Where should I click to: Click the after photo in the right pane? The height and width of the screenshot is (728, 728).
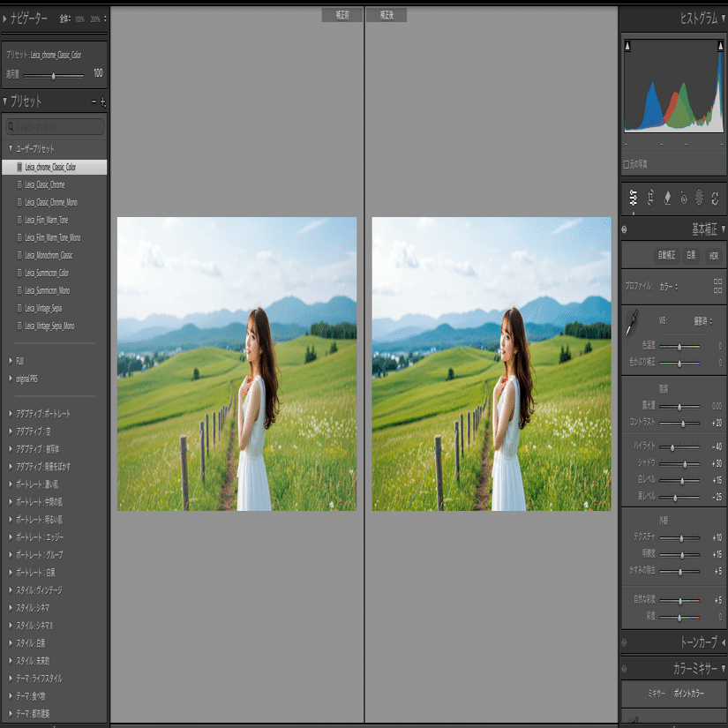(x=492, y=364)
